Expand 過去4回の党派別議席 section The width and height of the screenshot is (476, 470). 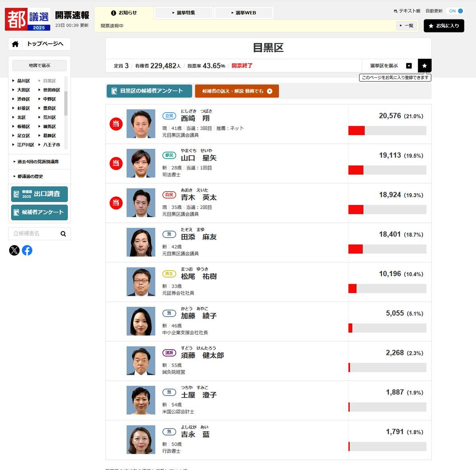(x=38, y=162)
